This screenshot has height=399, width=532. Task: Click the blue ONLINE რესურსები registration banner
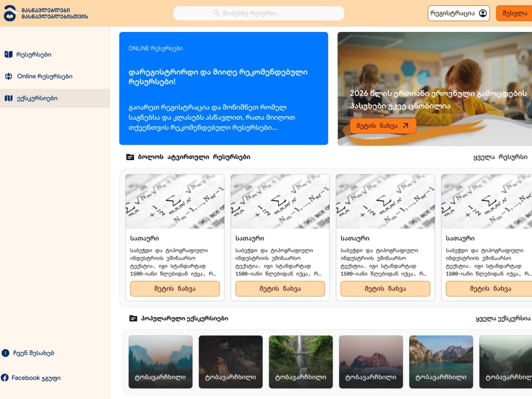point(223,88)
